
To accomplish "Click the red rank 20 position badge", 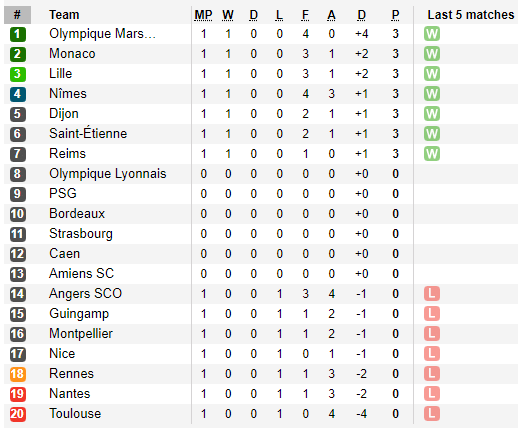I will [x=18, y=414].
